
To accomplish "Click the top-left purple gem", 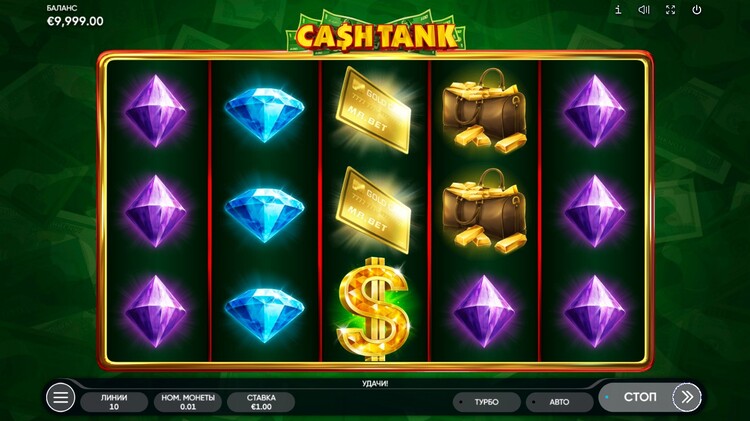I will 155,111.
